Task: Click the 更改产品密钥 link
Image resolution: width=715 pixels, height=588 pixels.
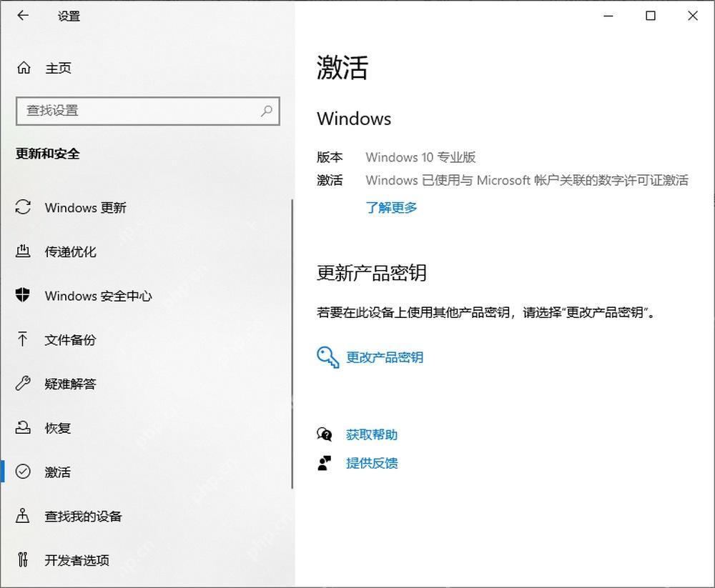Action: (385, 357)
